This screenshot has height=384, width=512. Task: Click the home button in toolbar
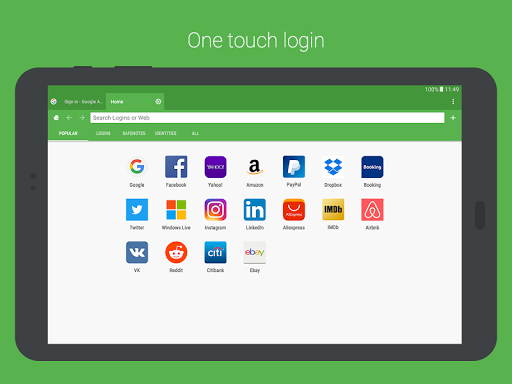(x=56, y=118)
